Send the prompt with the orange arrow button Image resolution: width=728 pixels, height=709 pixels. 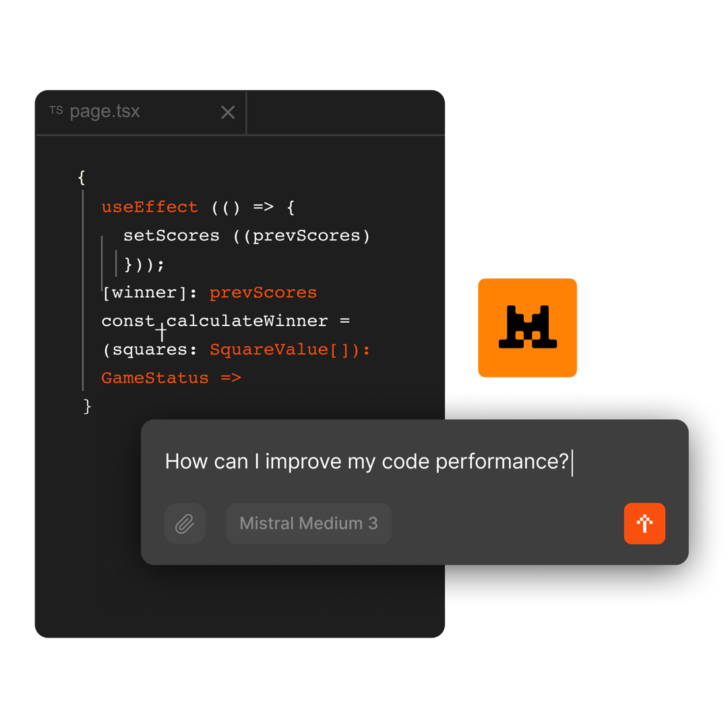[644, 524]
